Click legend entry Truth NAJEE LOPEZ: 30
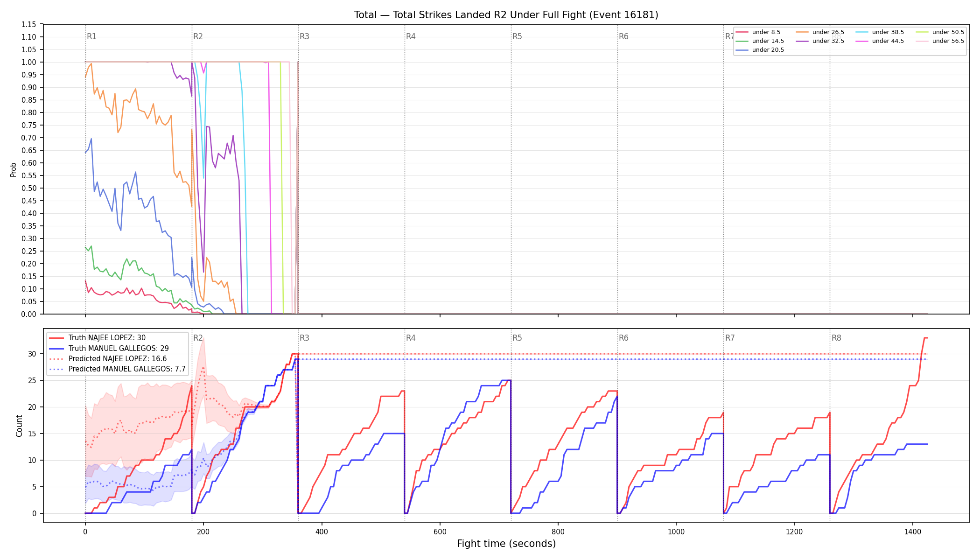This screenshot has height=560, width=980. tap(97, 338)
